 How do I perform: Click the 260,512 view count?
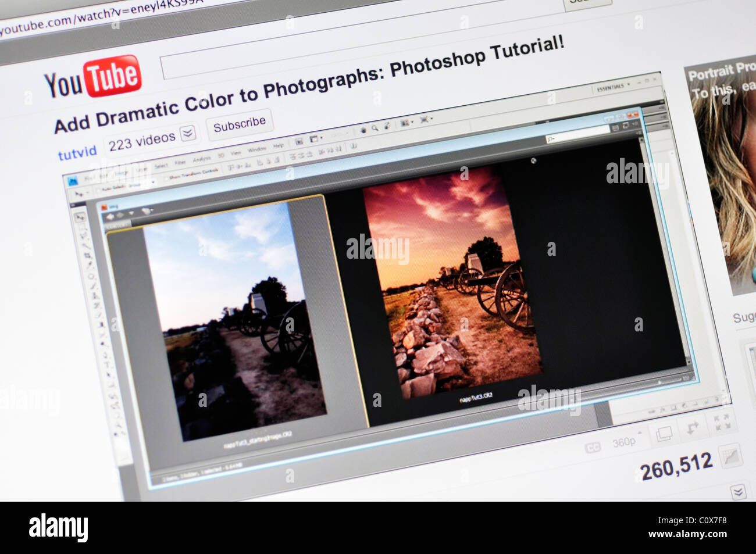click(676, 466)
